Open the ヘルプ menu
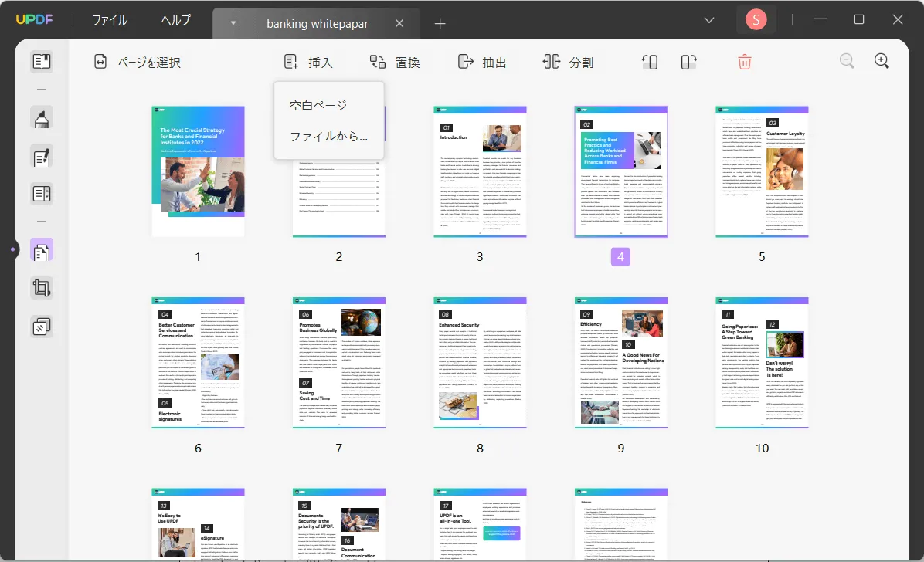Image resolution: width=924 pixels, height=562 pixels. (x=176, y=20)
